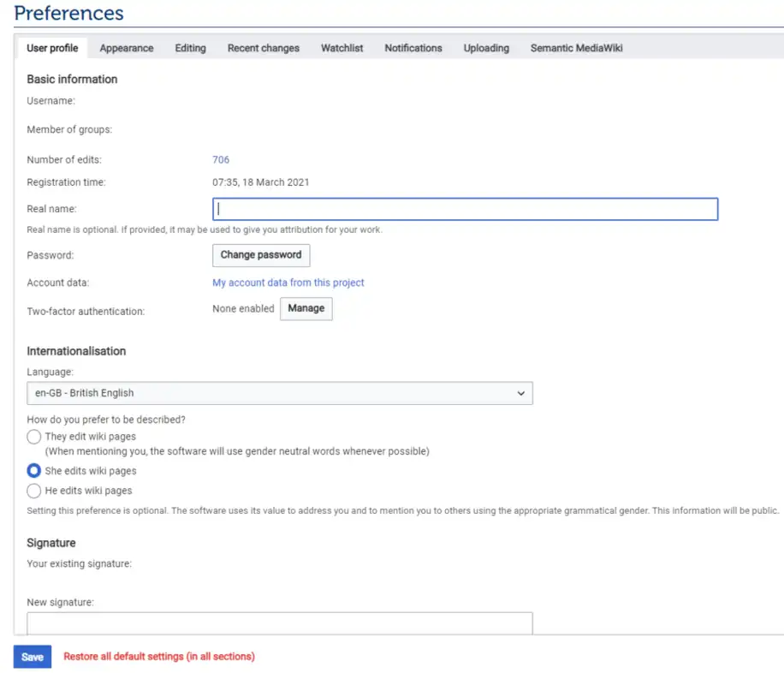784x673 pixels.
Task: Save the preferences
Action: click(x=33, y=657)
